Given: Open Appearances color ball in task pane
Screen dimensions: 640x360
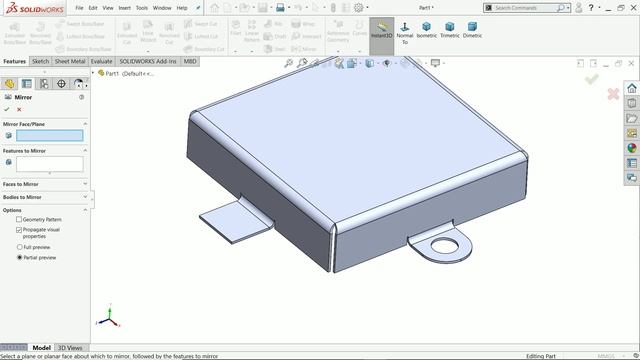Looking at the screenshot, I should point(632,148).
